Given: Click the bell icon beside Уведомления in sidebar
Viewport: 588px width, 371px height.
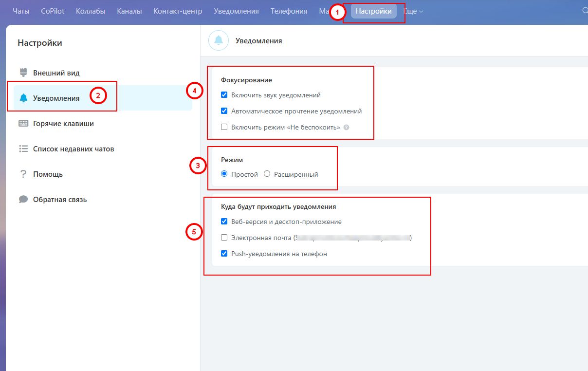Looking at the screenshot, I should coord(23,98).
